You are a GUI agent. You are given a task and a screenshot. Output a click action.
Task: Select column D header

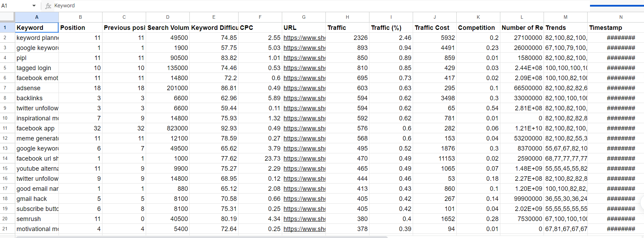pos(168,17)
